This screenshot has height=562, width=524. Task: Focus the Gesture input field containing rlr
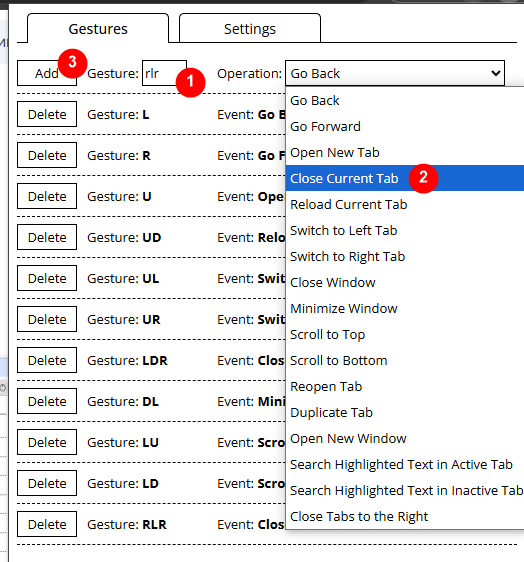[x=164, y=73]
